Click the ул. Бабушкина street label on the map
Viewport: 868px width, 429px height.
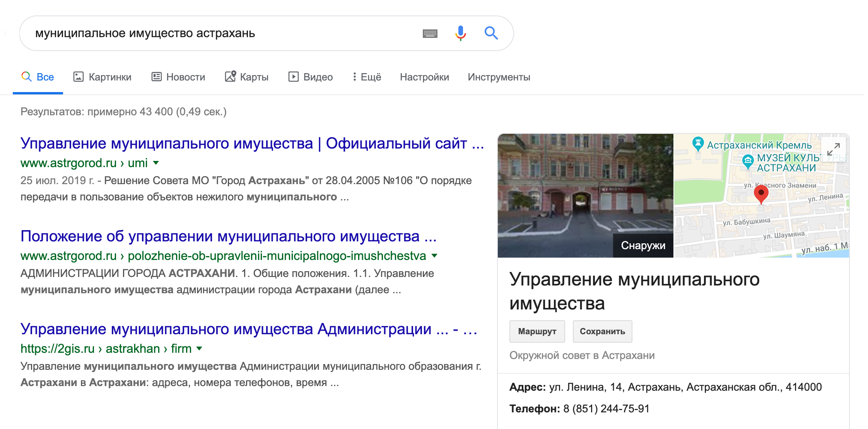click(747, 221)
